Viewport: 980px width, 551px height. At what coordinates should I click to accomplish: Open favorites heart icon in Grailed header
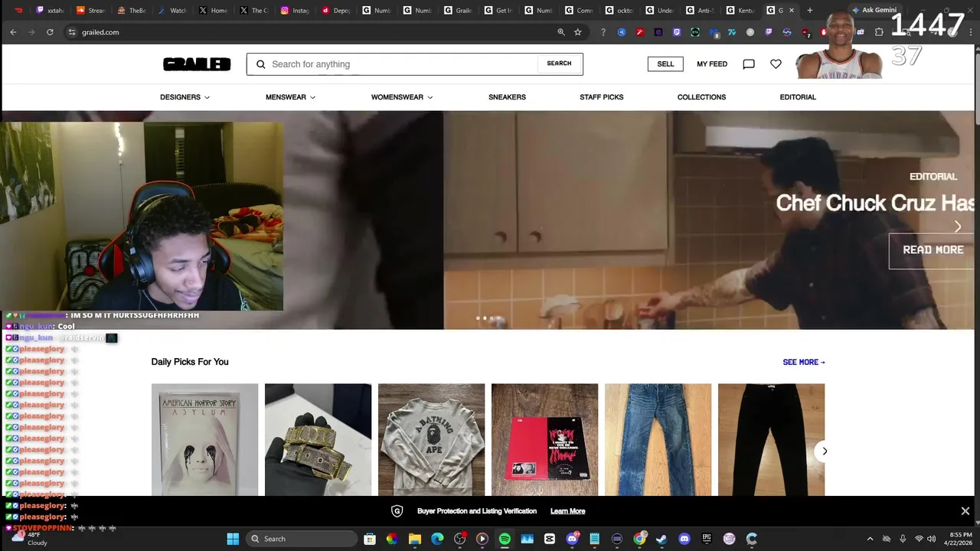(776, 64)
